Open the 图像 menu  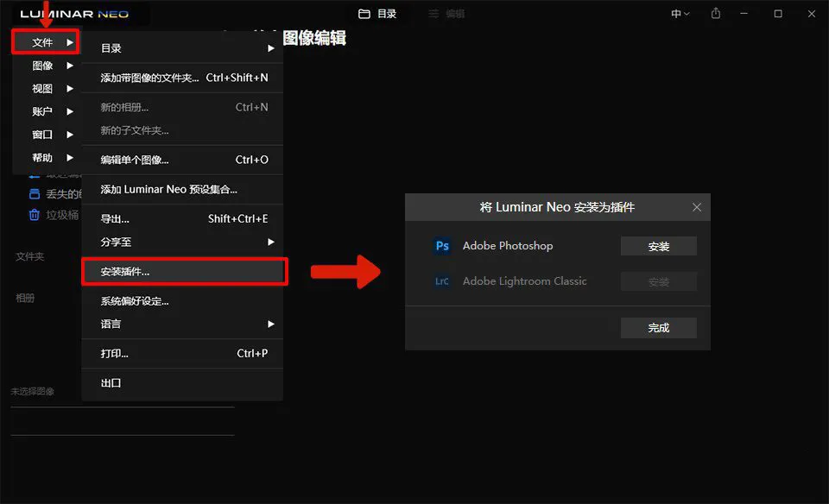click(43, 66)
